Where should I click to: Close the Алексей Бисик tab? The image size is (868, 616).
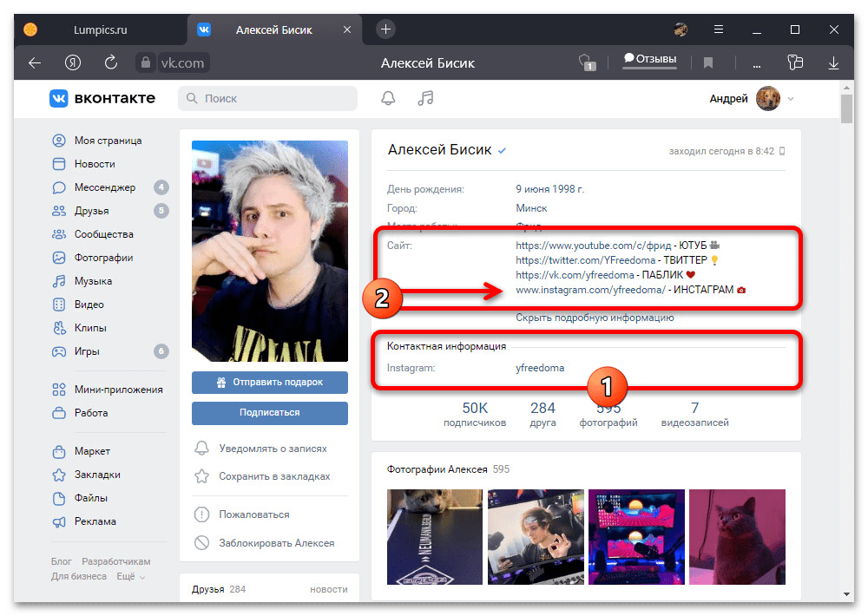coord(347,29)
